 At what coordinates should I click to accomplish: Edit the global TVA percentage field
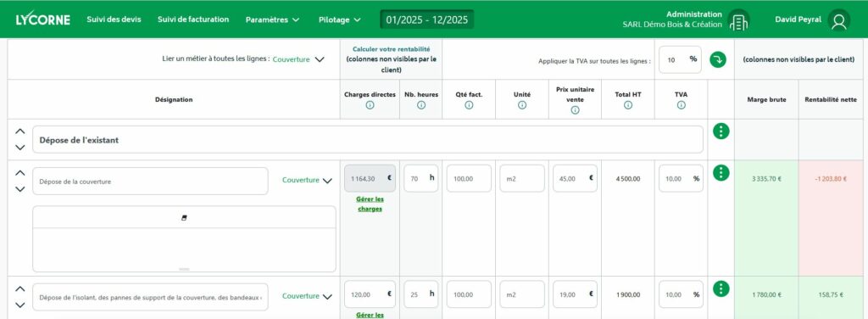point(680,59)
